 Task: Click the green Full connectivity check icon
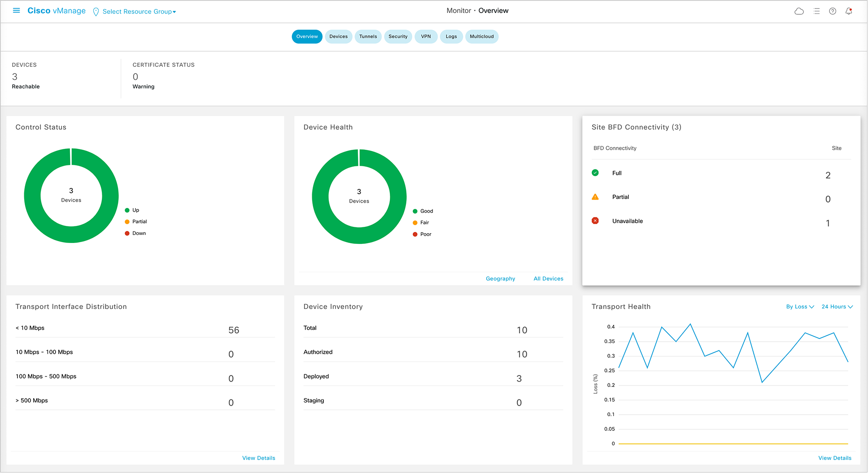click(595, 173)
